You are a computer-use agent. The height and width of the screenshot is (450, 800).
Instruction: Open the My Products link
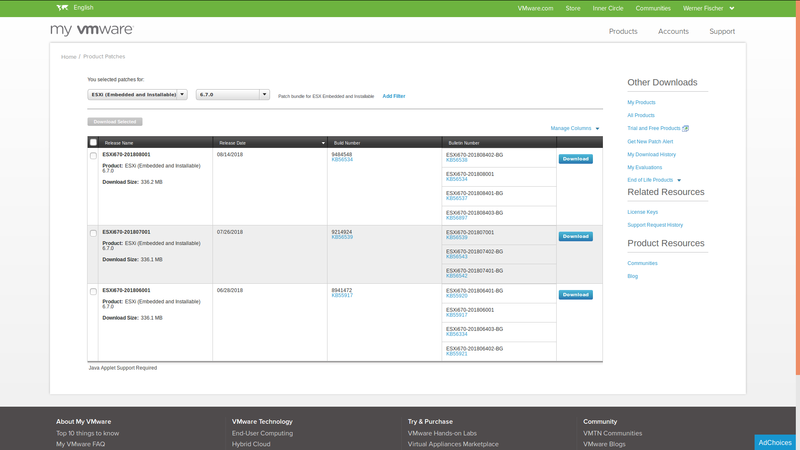[x=641, y=103]
